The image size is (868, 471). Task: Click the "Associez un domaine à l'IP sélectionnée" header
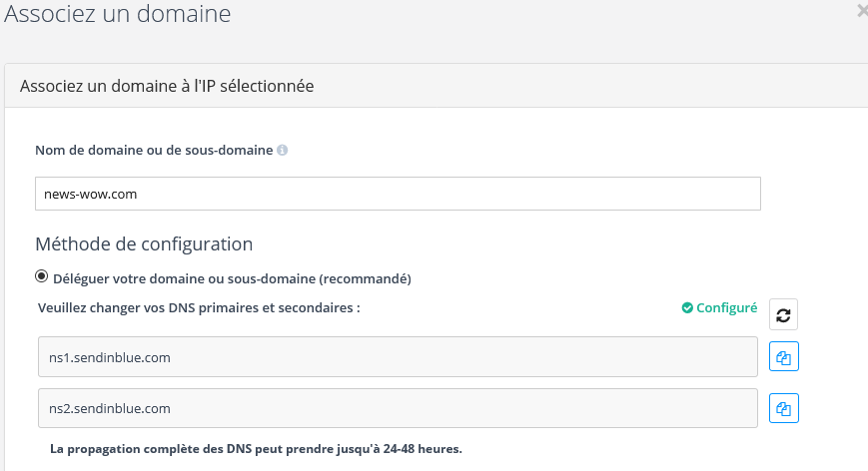tap(167, 87)
